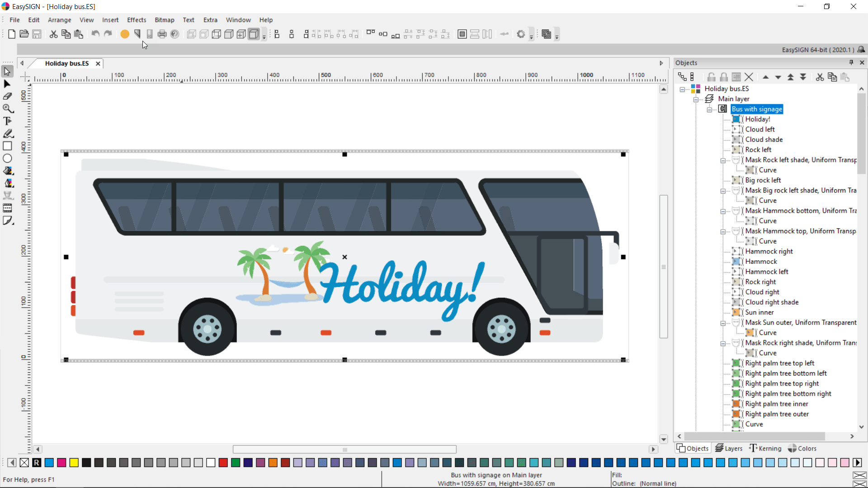Pick the yellow color swatch
The image size is (868, 488).
[74, 462]
